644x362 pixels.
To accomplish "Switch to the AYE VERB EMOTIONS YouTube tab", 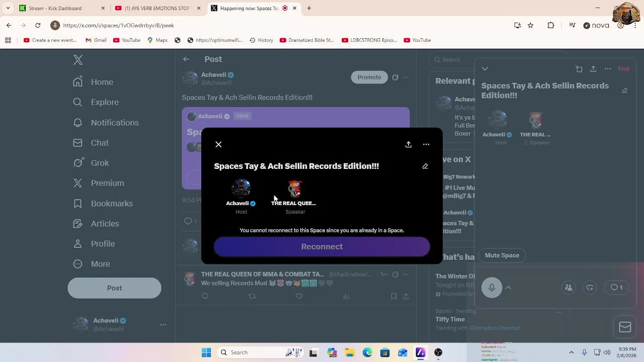I will tap(157, 8).
